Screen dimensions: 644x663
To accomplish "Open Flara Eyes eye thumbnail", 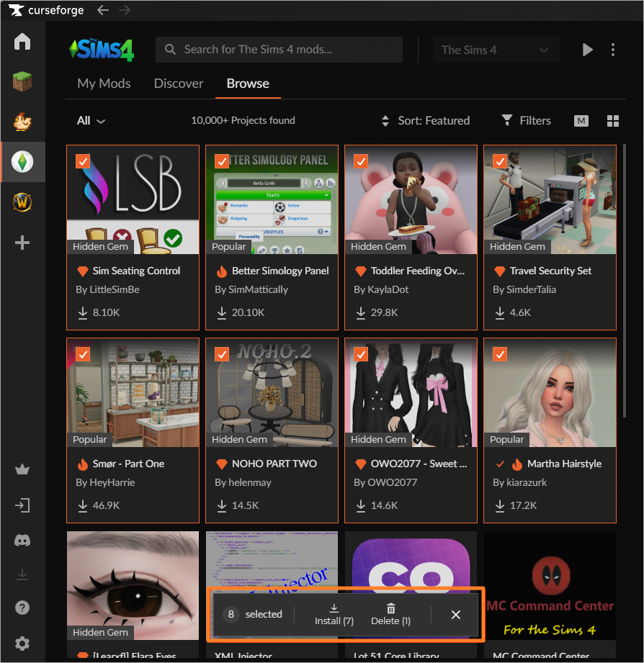I will (x=133, y=586).
